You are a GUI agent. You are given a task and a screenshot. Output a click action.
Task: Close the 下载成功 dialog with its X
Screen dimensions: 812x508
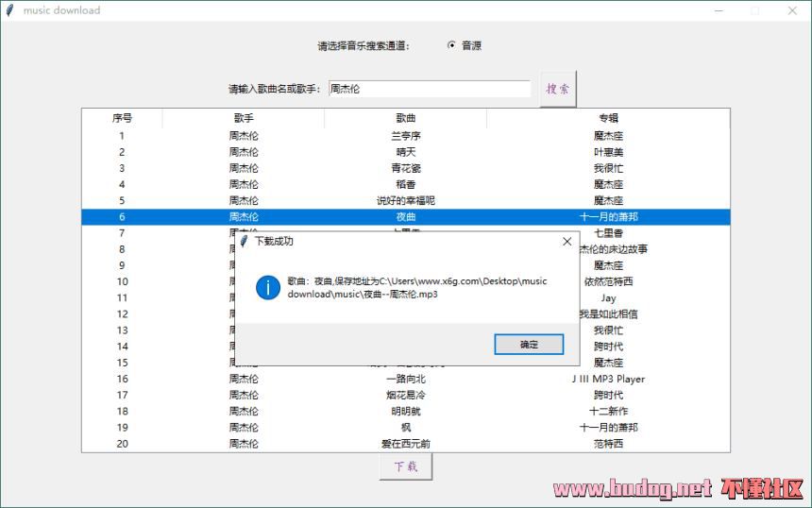click(567, 242)
